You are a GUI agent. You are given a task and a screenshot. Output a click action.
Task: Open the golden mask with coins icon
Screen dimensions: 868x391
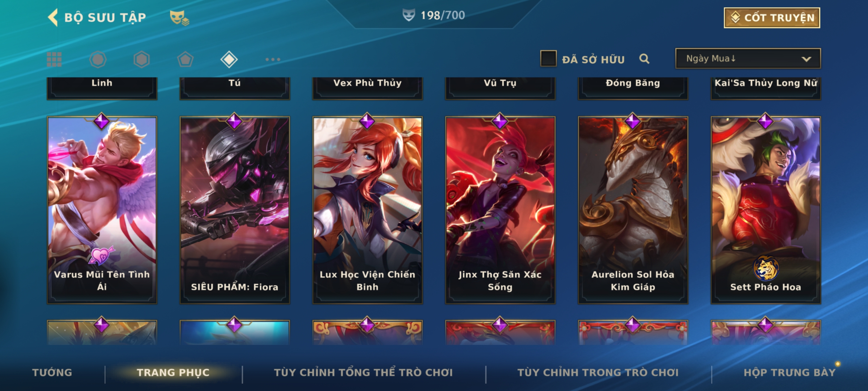pos(179,18)
